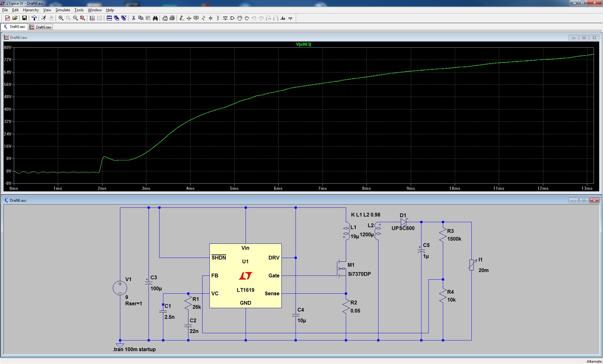
Task: Click the Si7370DP MOSFET label
Action: pyautogui.click(x=359, y=274)
